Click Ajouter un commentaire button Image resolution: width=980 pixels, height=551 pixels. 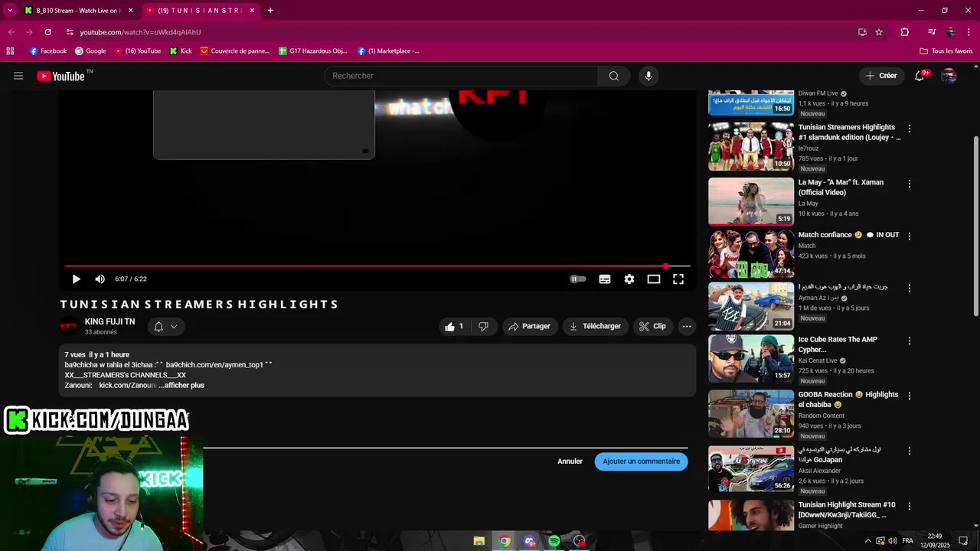[x=641, y=461]
